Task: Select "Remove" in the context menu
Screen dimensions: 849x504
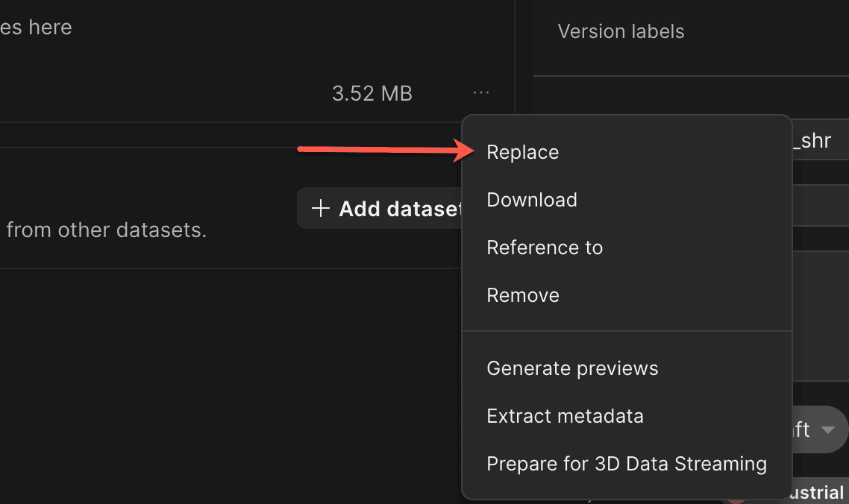Action: click(x=522, y=294)
